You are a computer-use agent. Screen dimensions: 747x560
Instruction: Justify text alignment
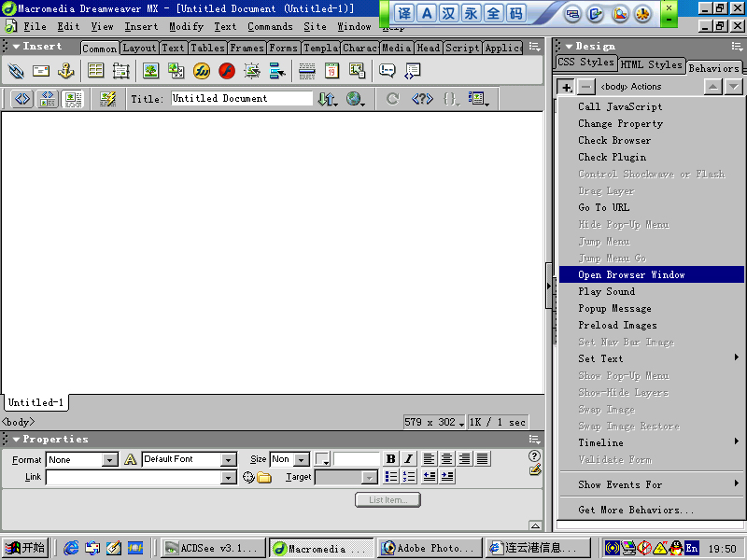(x=482, y=458)
